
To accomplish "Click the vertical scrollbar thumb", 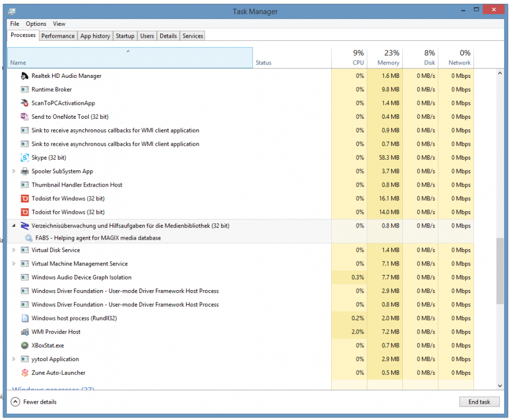I will [x=500, y=271].
